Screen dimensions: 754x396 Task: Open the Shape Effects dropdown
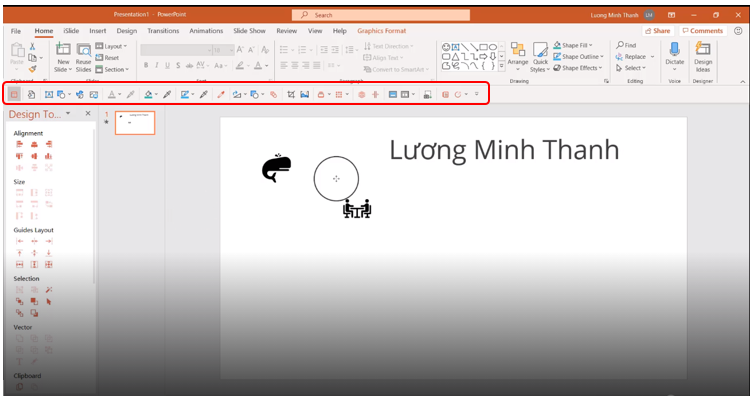(578, 68)
